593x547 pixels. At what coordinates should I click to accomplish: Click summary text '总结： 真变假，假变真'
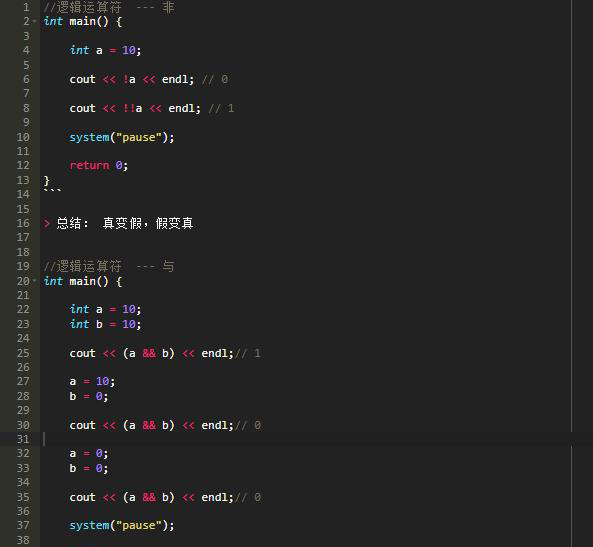point(125,223)
